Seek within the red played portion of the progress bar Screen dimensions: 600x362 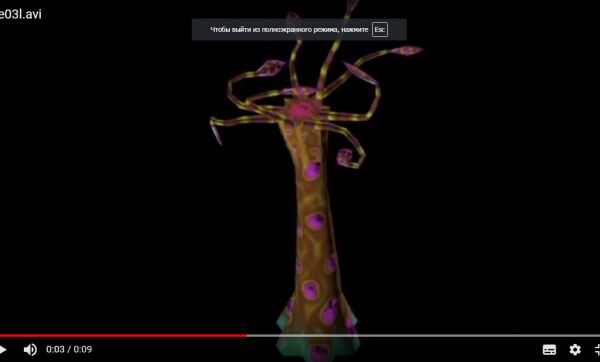tap(123, 336)
